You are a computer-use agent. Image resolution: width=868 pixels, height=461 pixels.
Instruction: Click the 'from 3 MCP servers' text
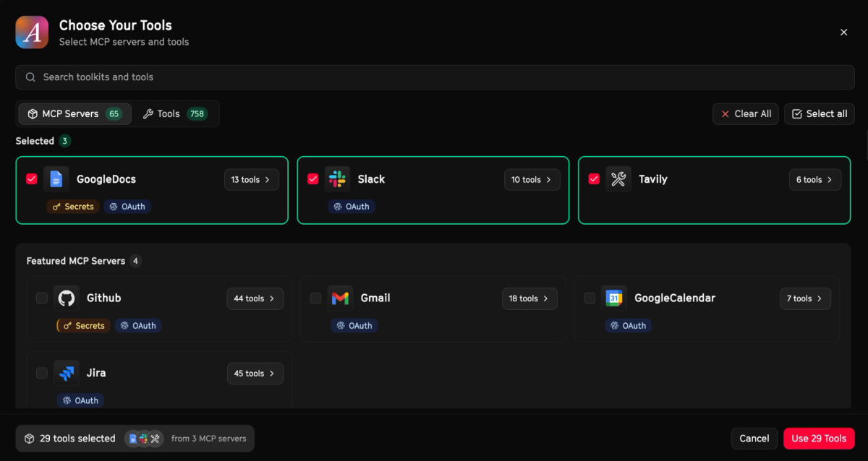click(209, 439)
